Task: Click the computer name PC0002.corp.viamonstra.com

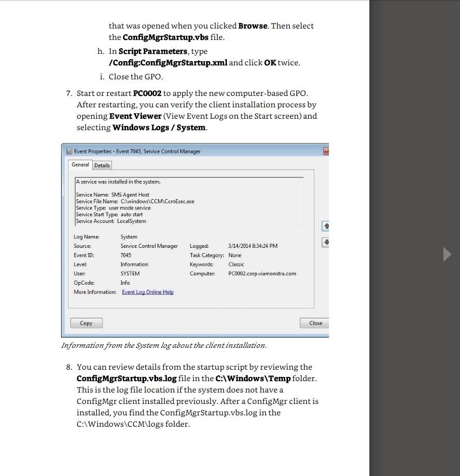Action: tap(262, 273)
